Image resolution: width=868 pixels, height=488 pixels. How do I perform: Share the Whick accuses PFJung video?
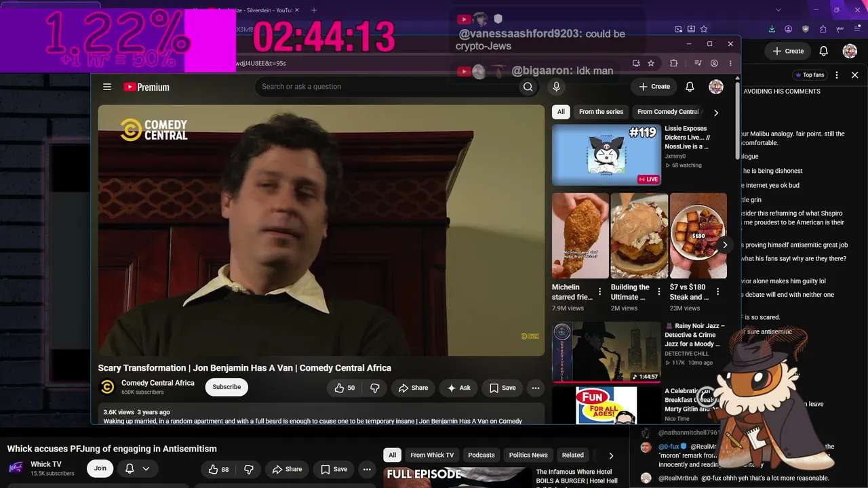(x=287, y=469)
